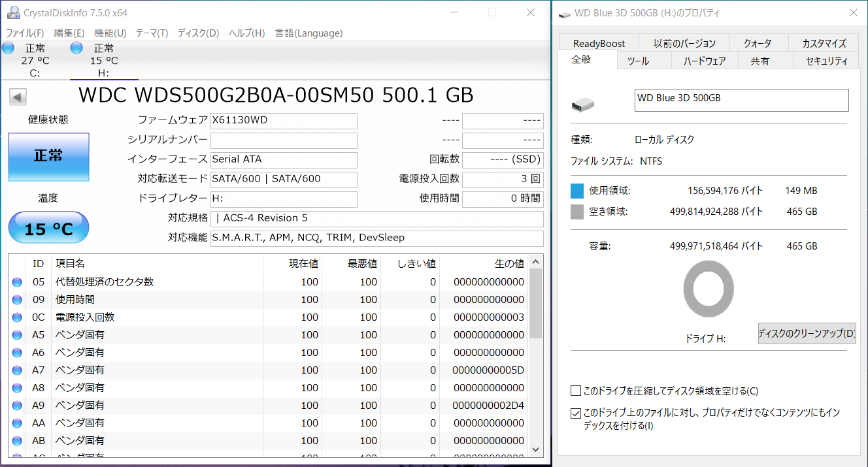This screenshot has width=868, height=467.
Task: Click status dot for attribute AA row
Action: [x=17, y=423]
